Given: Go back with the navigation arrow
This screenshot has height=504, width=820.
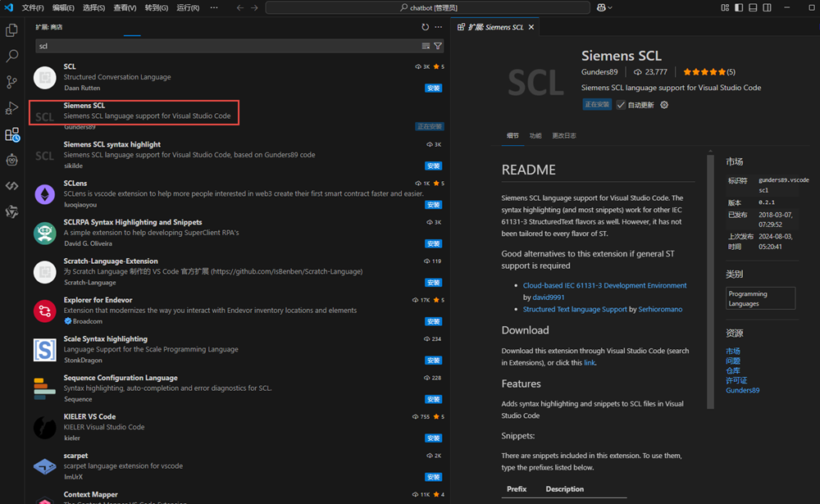Looking at the screenshot, I should 239,8.
